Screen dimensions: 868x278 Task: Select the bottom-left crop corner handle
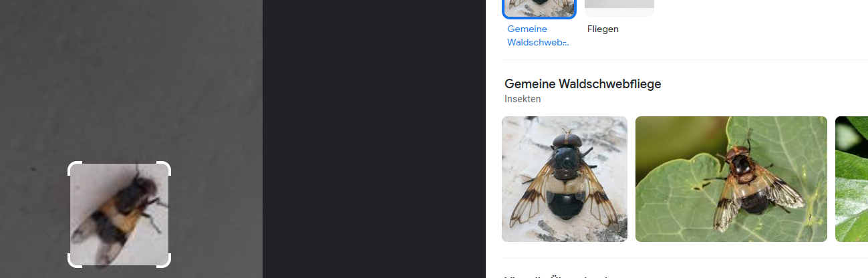[x=74, y=261]
